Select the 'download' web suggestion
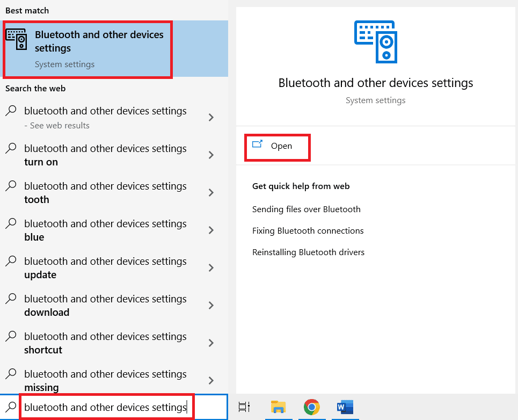 click(x=114, y=306)
